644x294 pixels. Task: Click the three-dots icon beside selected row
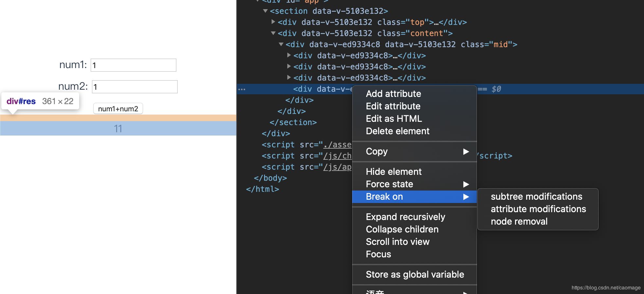coord(242,89)
